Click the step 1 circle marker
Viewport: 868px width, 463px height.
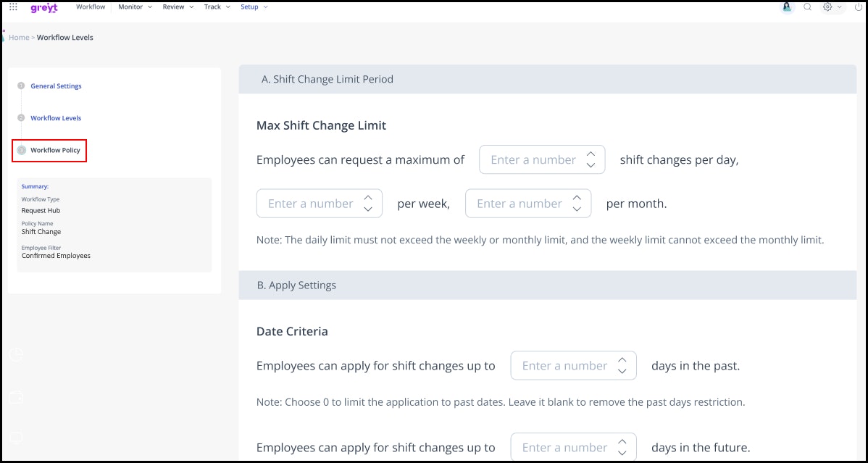[21, 86]
